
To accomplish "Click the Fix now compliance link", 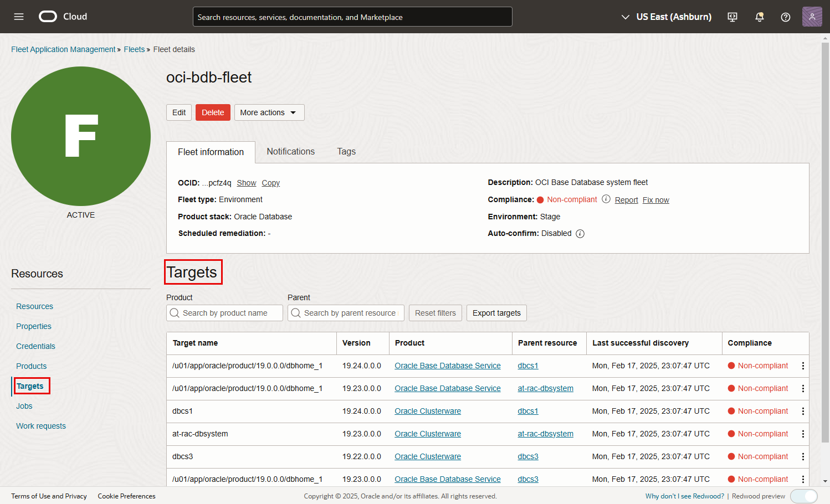I will coord(655,200).
